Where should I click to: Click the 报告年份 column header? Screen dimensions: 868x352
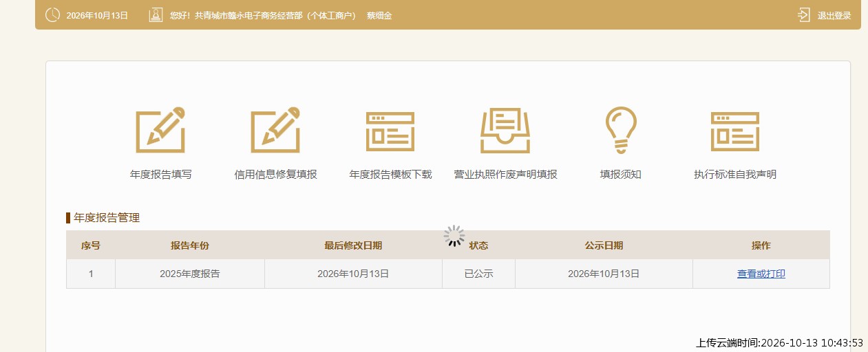pyautogui.click(x=190, y=245)
